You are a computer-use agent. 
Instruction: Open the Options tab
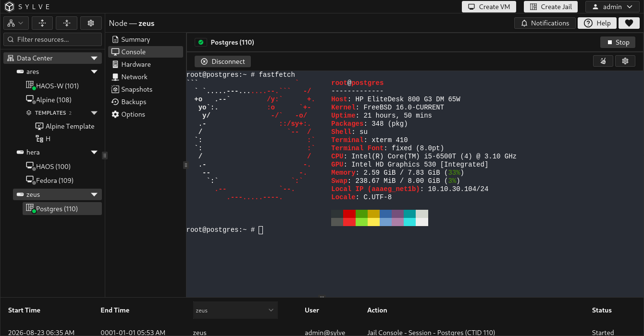click(146, 114)
